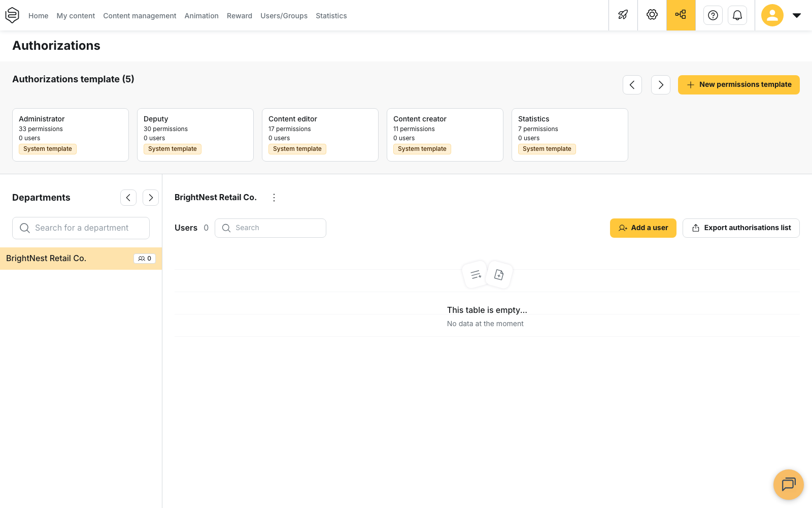
Task: Select the organization chart authorizations icon
Action: coord(681,15)
